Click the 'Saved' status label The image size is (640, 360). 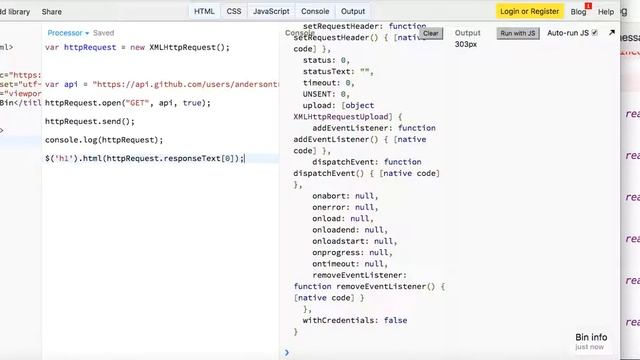pos(103,33)
